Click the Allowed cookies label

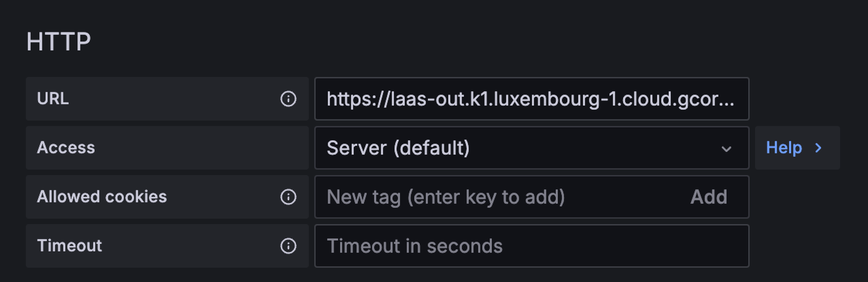(102, 197)
